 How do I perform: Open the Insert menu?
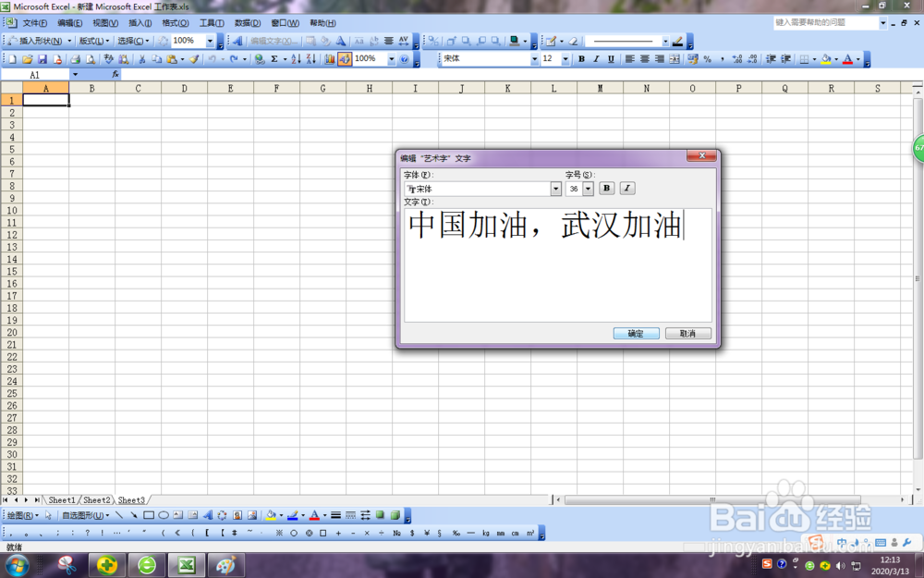(140, 23)
